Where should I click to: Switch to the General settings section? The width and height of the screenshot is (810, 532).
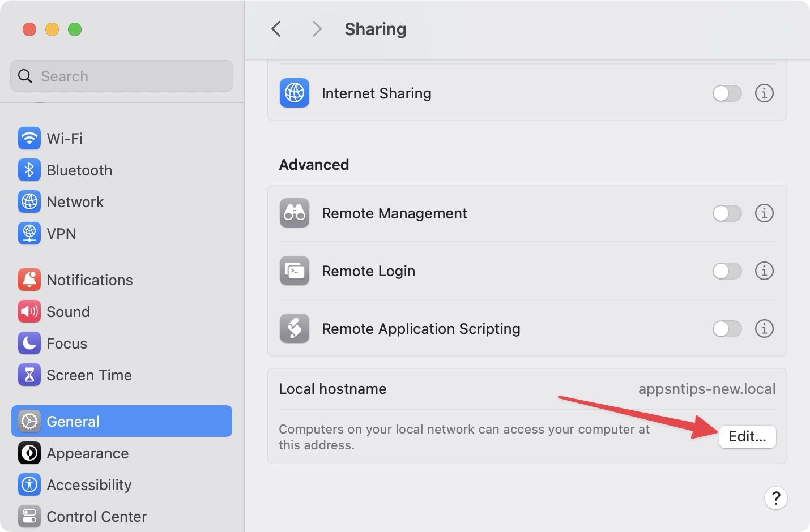pyautogui.click(x=73, y=421)
